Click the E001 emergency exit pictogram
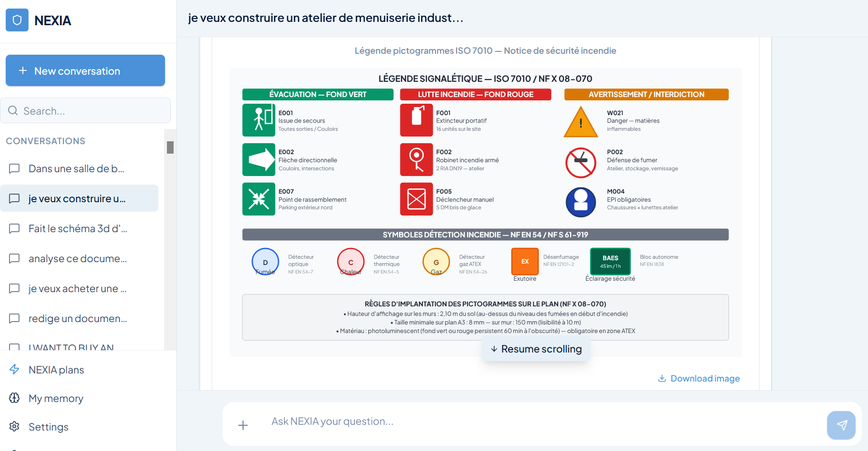The width and height of the screenshot is (868, 451). pos(259,120)
